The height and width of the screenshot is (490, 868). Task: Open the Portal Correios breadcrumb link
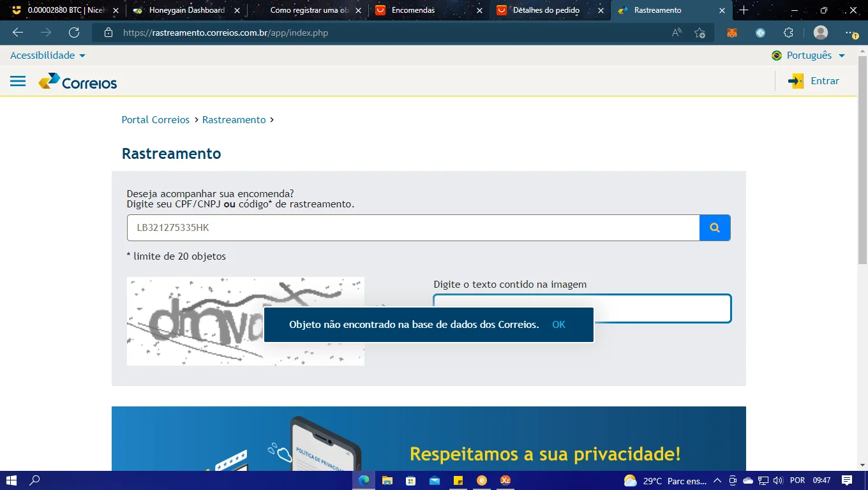click(x=156, y=120)
